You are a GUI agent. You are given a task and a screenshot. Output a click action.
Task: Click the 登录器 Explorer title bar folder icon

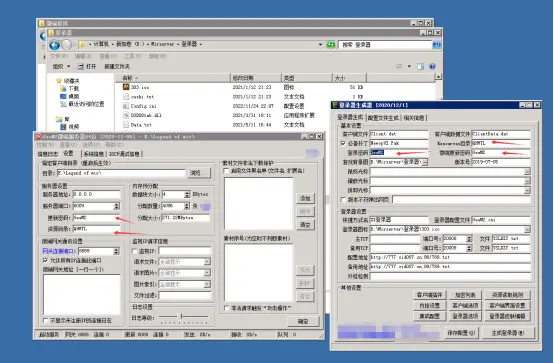point(52,33)
